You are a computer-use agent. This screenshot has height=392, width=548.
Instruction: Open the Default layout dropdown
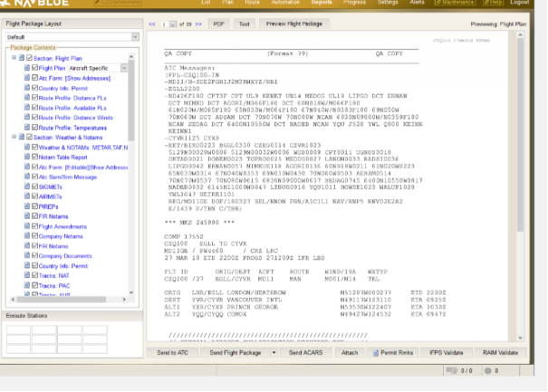point(135,37)
